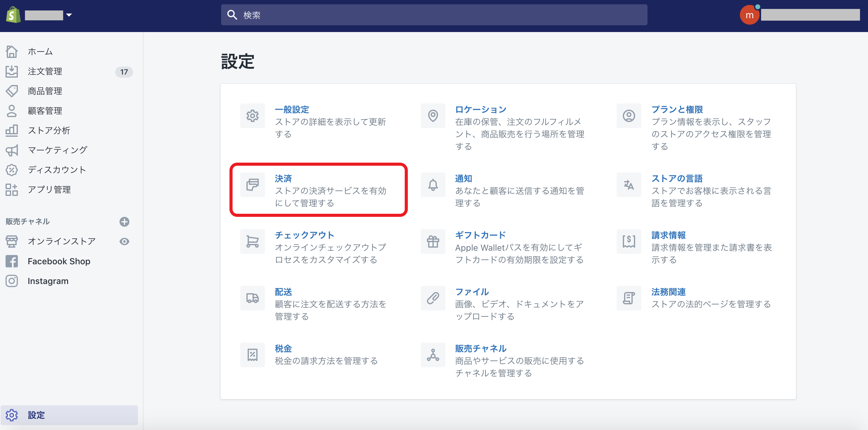Open オンラインストア channel

tap(62, 241)
